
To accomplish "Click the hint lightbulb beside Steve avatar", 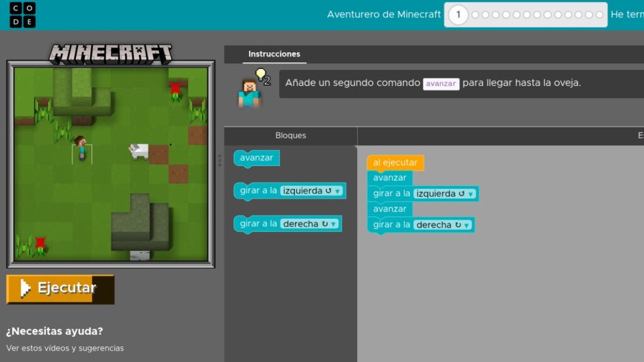I will tap(260, 74).
